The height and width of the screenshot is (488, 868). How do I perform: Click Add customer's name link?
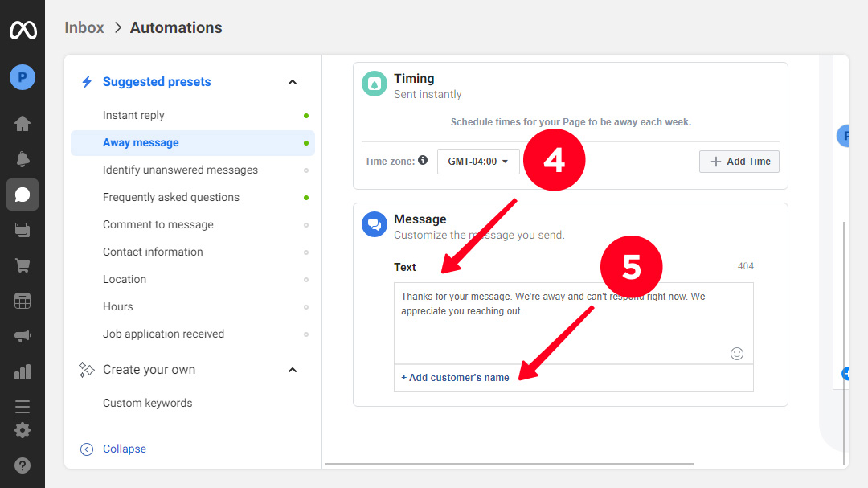(455, 377)
